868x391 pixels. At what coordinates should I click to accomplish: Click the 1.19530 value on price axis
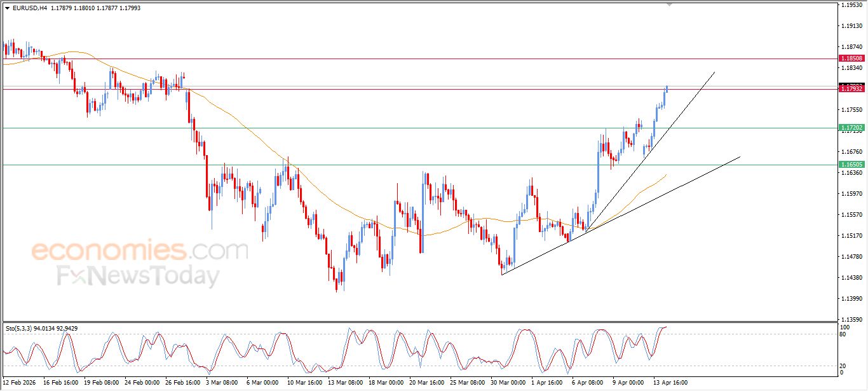pyautogui.click(x=851, y=5)
